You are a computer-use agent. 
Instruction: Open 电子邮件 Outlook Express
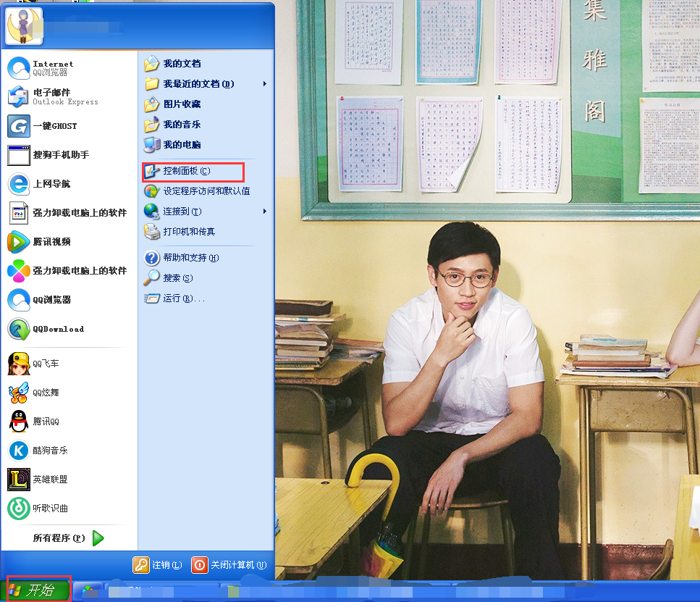tap(69, 97)
